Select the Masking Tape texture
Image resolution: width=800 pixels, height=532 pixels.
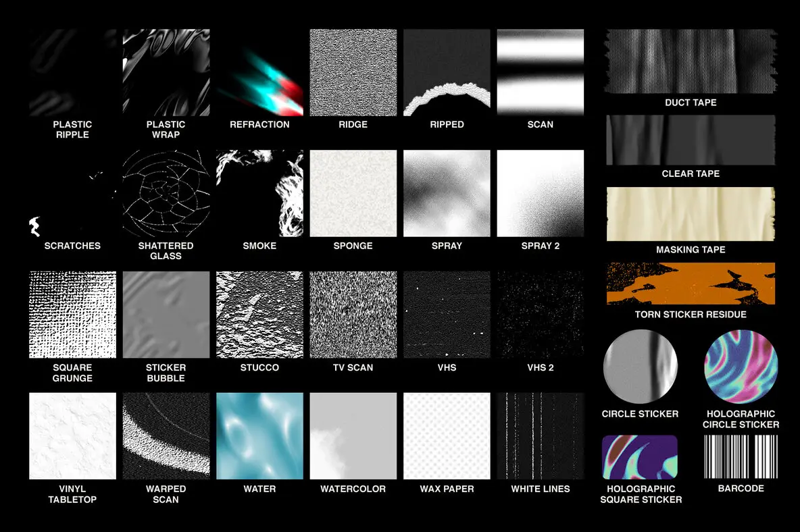pos(690,213)
